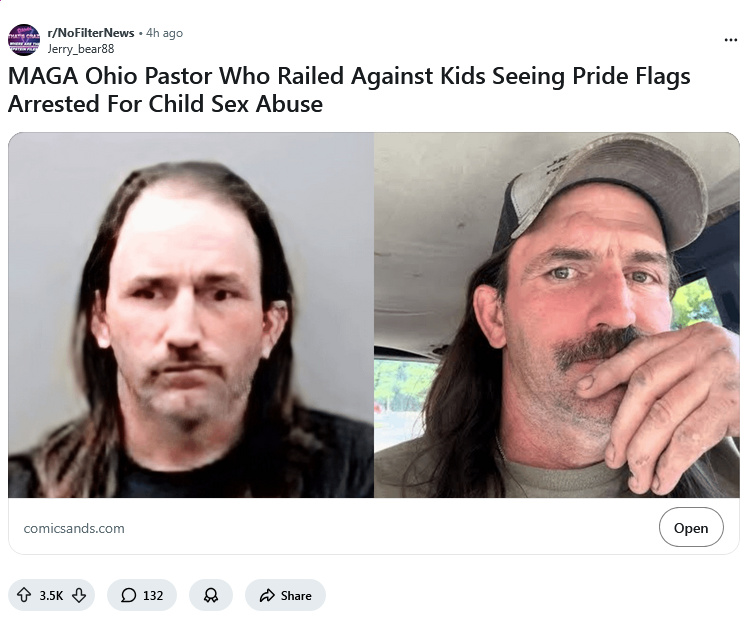The image size is (748, 619).
Task: Share the post
Action: coord(285,595)
